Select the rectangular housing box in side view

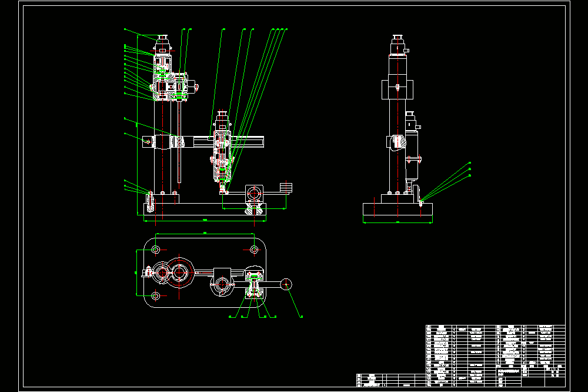[x=397, y=89]
